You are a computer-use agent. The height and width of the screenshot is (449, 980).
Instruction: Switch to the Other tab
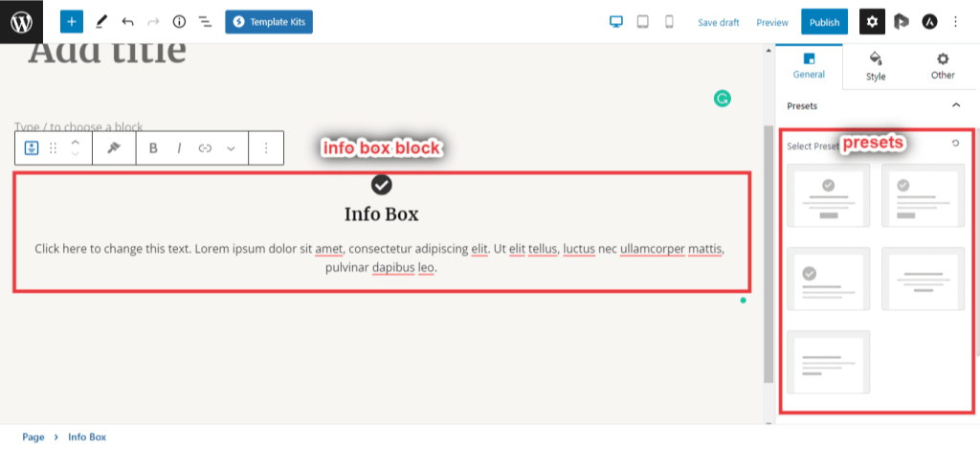943,66
